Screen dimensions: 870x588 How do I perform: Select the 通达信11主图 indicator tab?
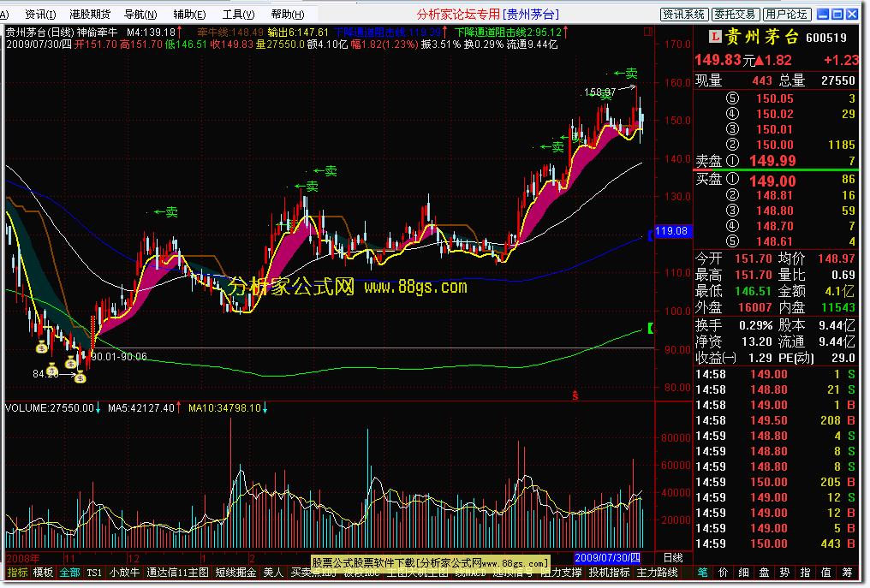[177, 572]
